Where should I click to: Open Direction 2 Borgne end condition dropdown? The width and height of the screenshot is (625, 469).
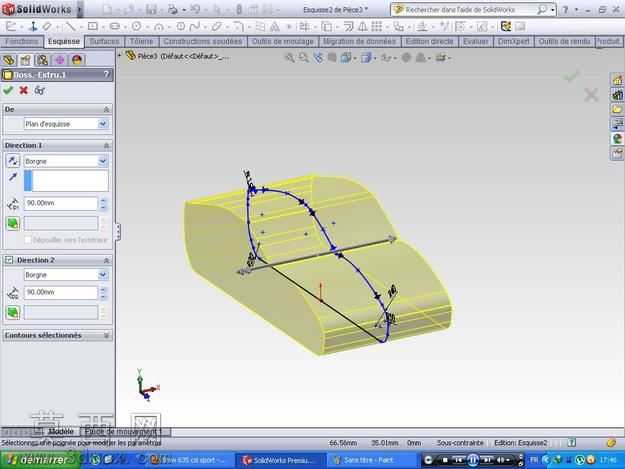click(103, 275)
